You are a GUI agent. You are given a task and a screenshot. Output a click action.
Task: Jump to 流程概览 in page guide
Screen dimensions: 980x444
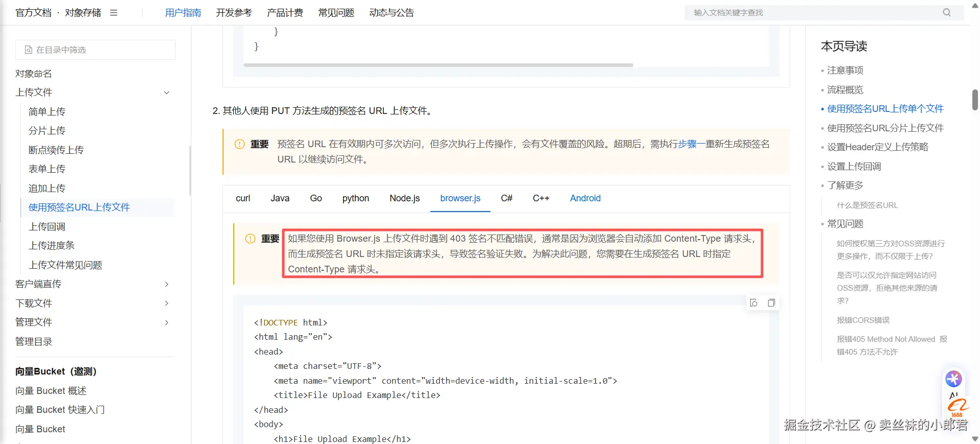click(x=845, y=90)
